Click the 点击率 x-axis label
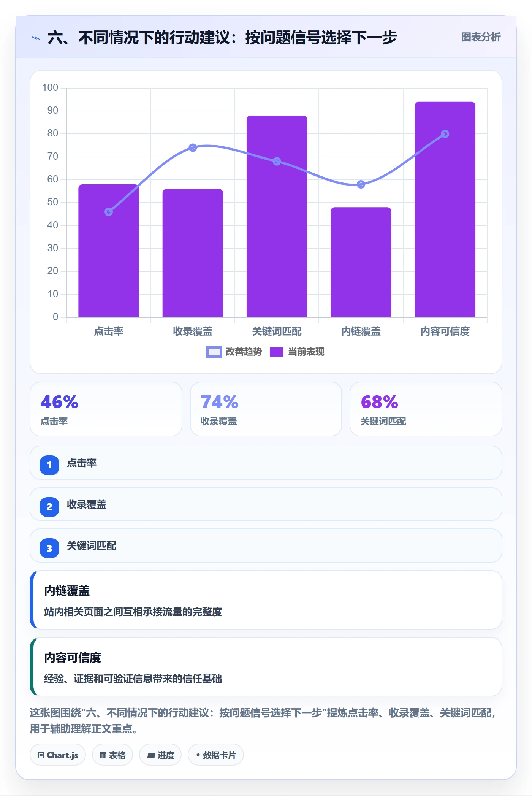The image size is (532, 796). coord(109,331)
